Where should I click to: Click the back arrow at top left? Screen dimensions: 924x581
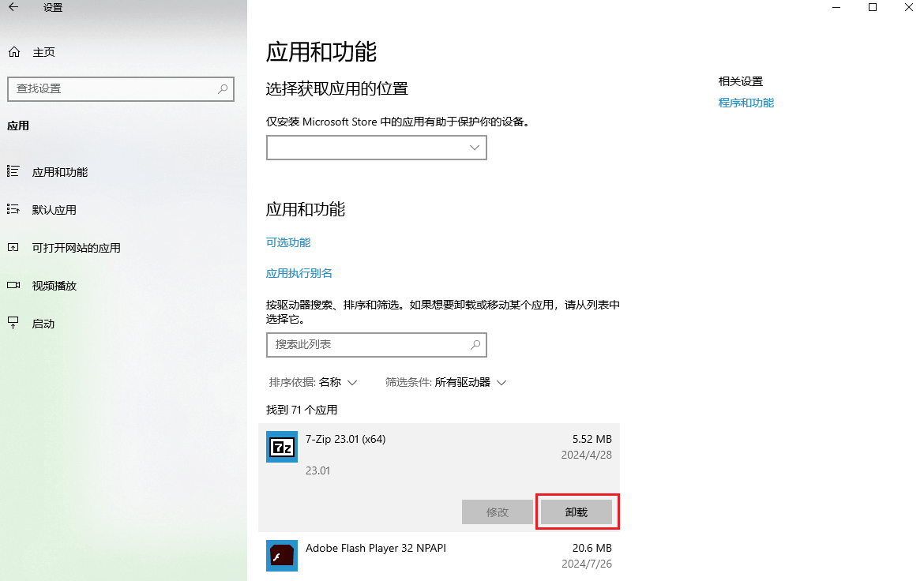[x=13, y=8]
